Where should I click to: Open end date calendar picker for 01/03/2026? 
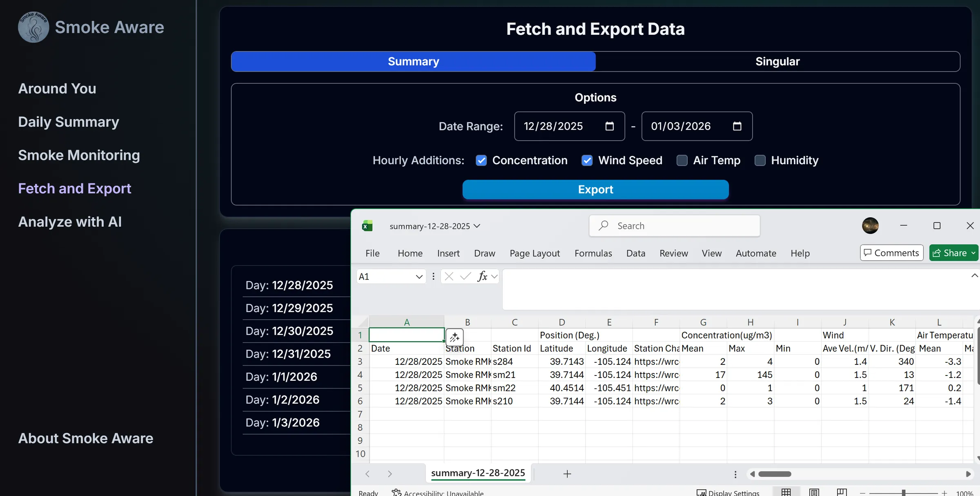tap(737, 126)
